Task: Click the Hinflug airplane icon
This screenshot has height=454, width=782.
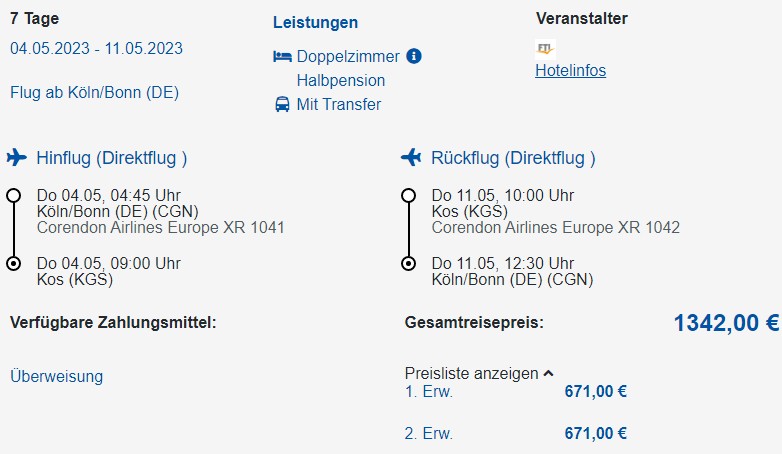Action: (x=17, y=158)
